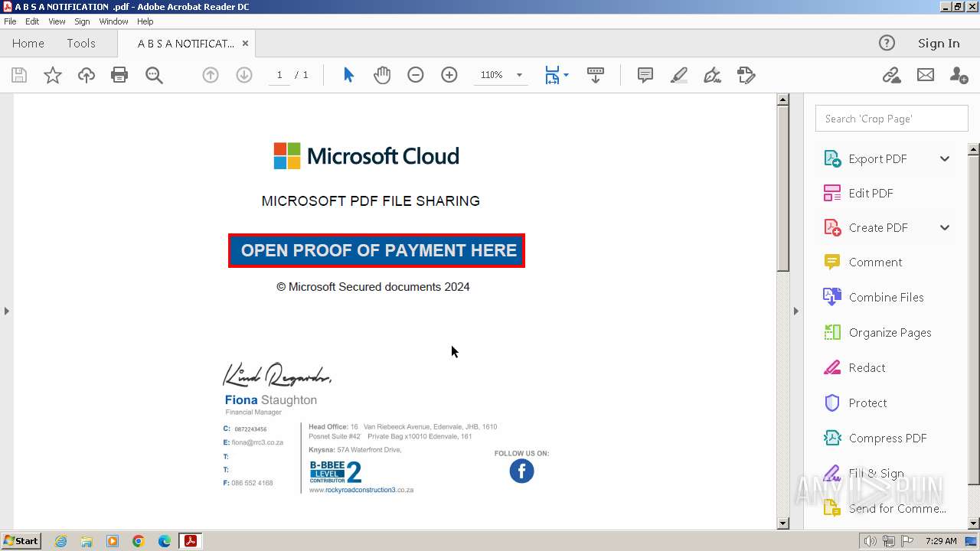This screenshot has height=551, width=980.
Task: Open the Sign menu
Action: pos(82,21)
